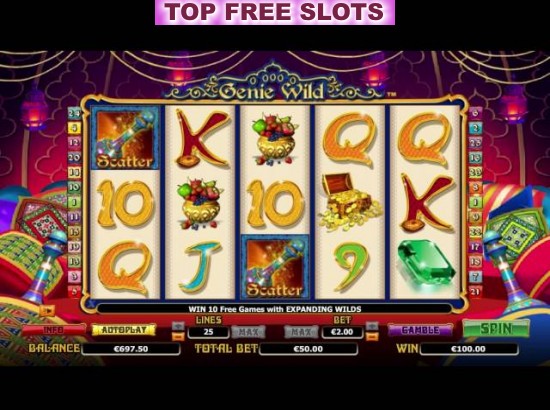
Task: Decrease lines with orange minus
Action: (x=178, y=337)
